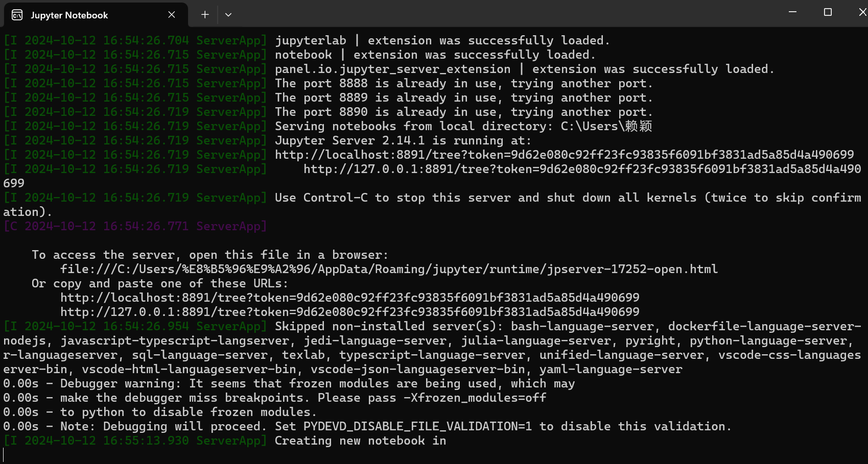Screen dimensions: 868x464
Task: Click 'The port 8890 is already in use' line
Action: coord(464,112)
